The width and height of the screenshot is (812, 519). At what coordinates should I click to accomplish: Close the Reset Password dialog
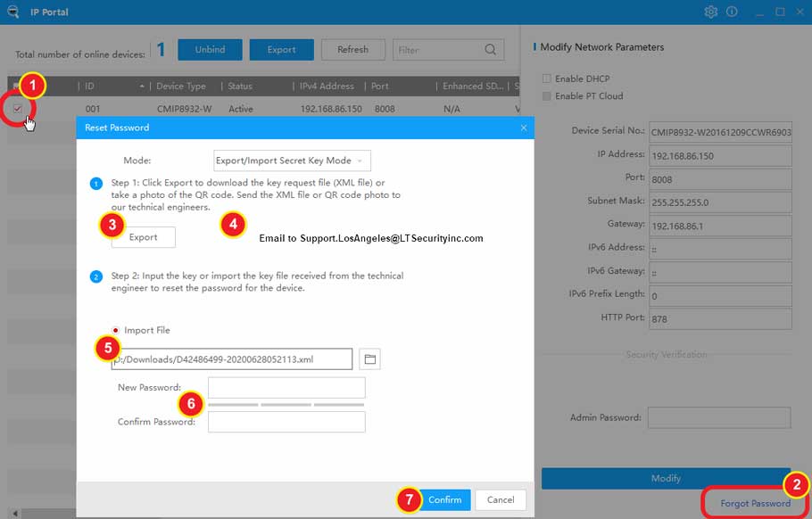(524, 128)
